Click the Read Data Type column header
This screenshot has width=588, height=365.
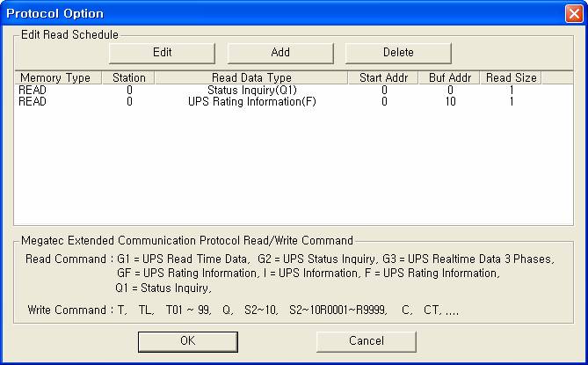[251, 78]
